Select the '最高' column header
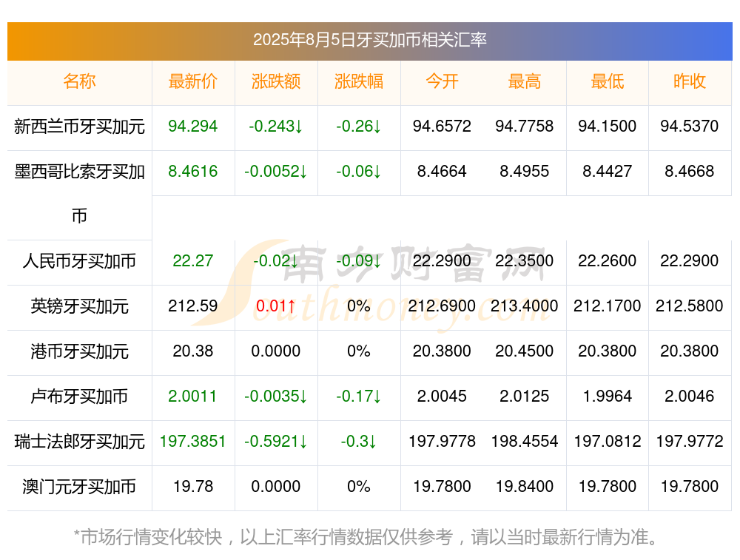 tap(525, 81)
